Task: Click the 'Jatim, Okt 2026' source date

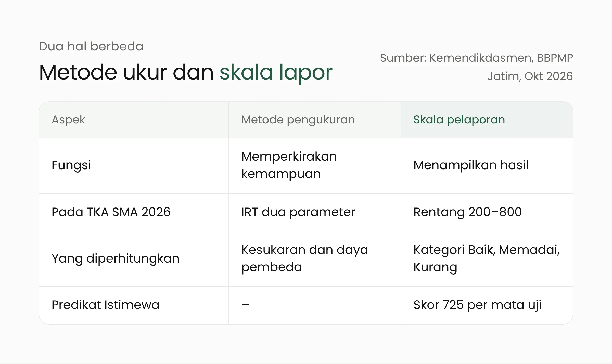Action: pyautogui.click(x=530, y=76)
